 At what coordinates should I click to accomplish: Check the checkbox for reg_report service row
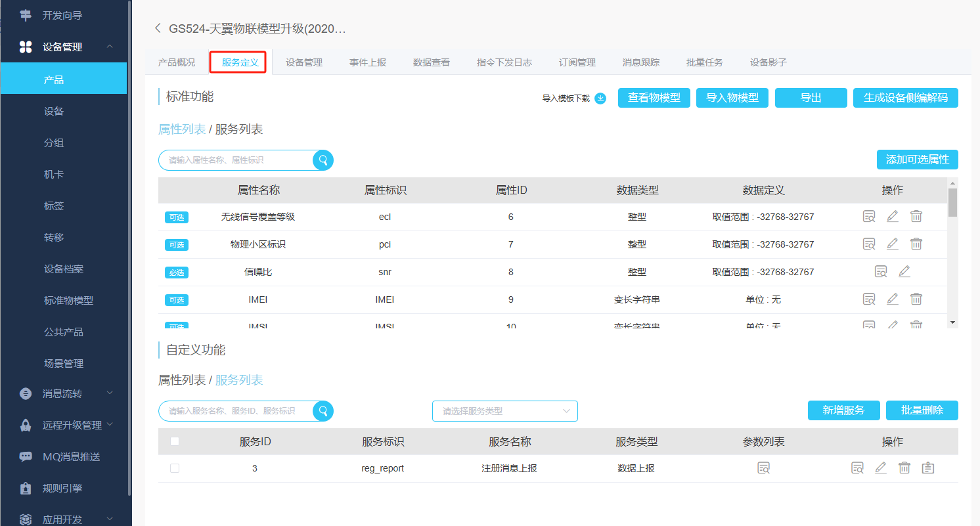pyautogui.click(x=175, y=468)
